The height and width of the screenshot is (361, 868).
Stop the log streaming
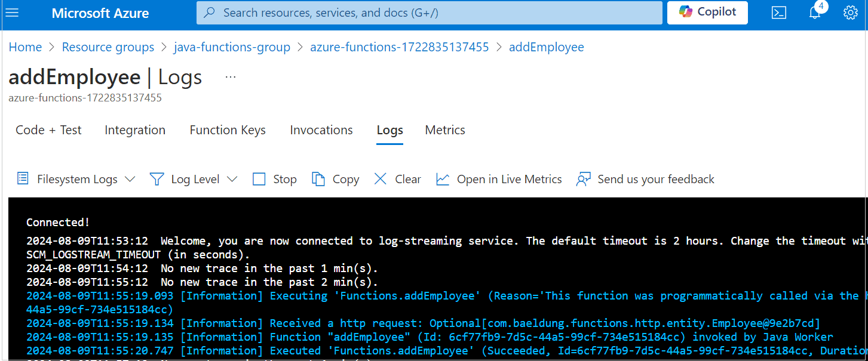click(x=275, y=179)
